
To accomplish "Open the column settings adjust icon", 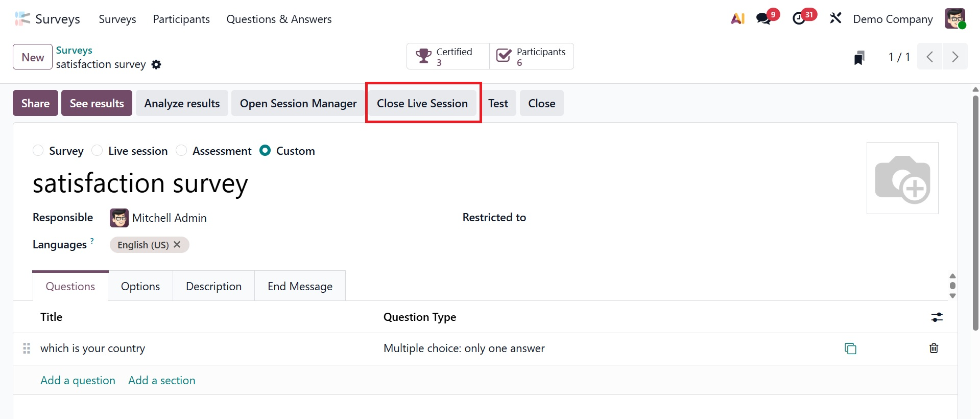I will (x=937, y=317).
